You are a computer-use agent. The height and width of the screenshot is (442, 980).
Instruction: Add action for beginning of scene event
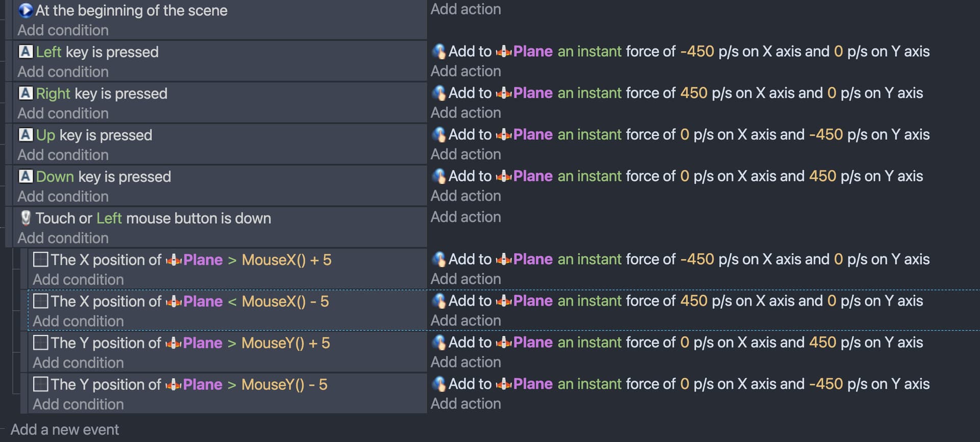pos(465,9)
